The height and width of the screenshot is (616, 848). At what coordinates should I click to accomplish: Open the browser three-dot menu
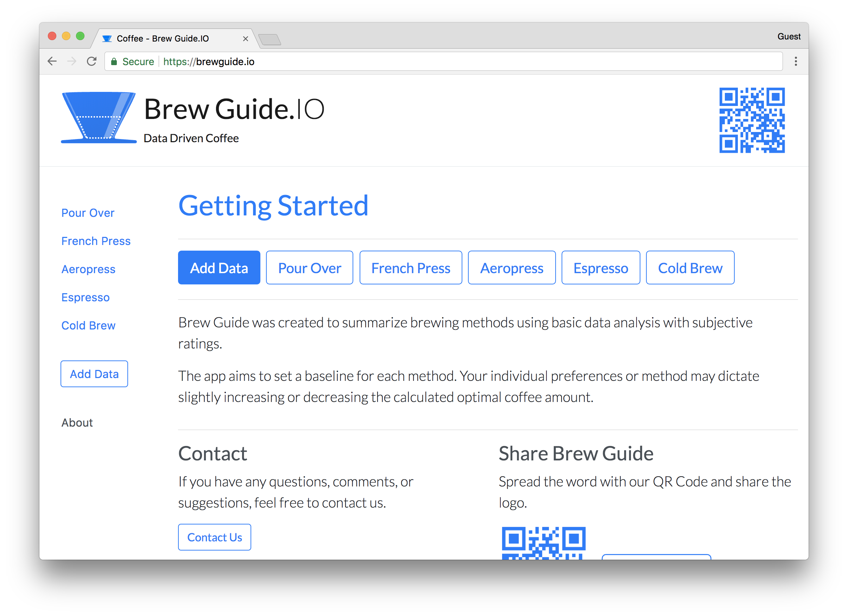pos(796,61)
